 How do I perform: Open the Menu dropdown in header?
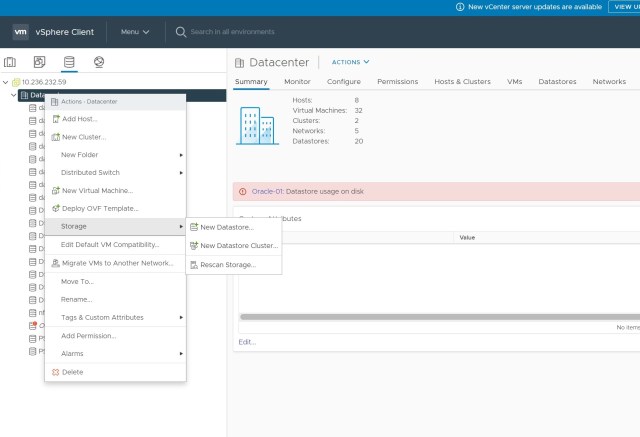tap(135, 32)
